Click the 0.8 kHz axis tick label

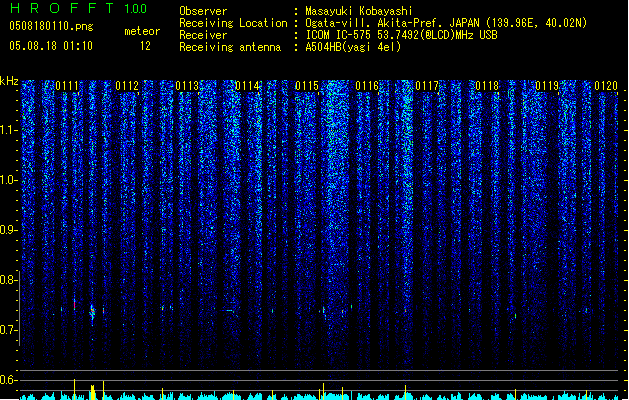pyautogui.click(x=9, y=280)
